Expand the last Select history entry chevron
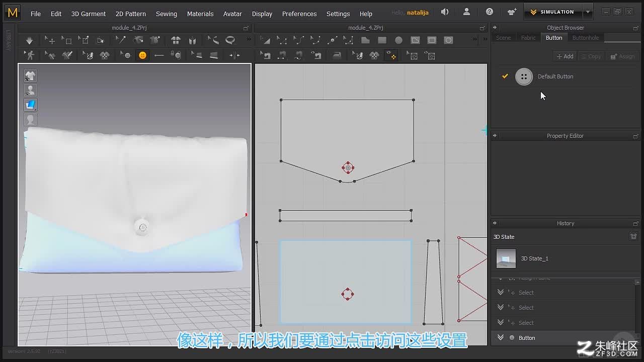 click(x=500, y=322)
